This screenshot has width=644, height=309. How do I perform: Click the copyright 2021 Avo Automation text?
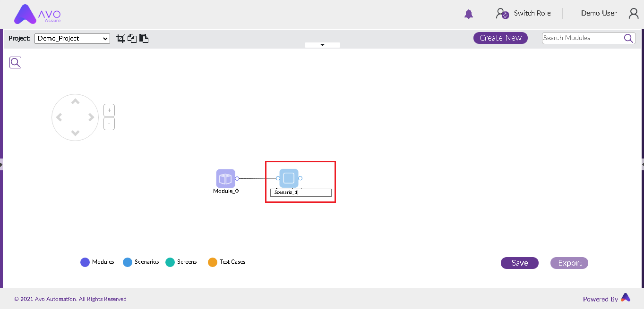[70, 299]
